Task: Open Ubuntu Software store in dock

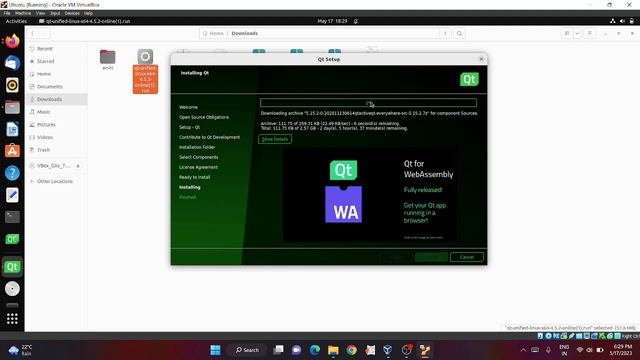Action: 12,151
